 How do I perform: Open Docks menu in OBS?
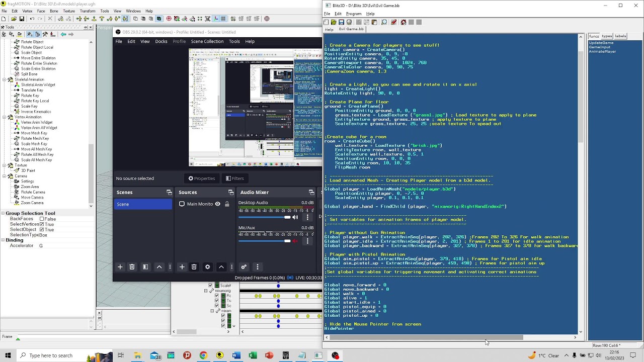(x=161, y=41)
